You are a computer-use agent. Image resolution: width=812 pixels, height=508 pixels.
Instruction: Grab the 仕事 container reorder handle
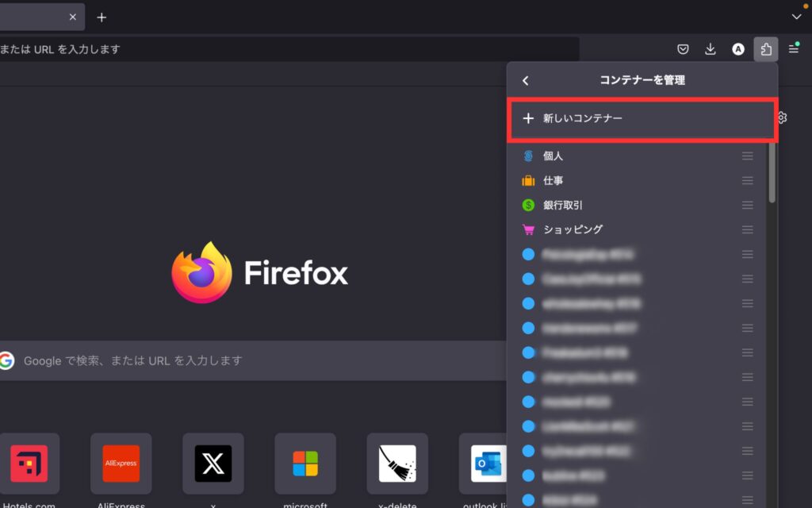point(746,180)
